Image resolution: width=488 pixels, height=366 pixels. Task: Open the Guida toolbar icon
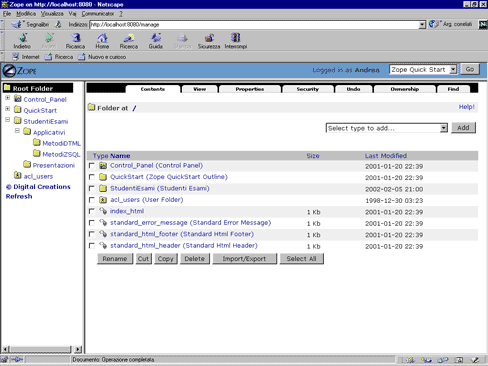pos(156,38)
